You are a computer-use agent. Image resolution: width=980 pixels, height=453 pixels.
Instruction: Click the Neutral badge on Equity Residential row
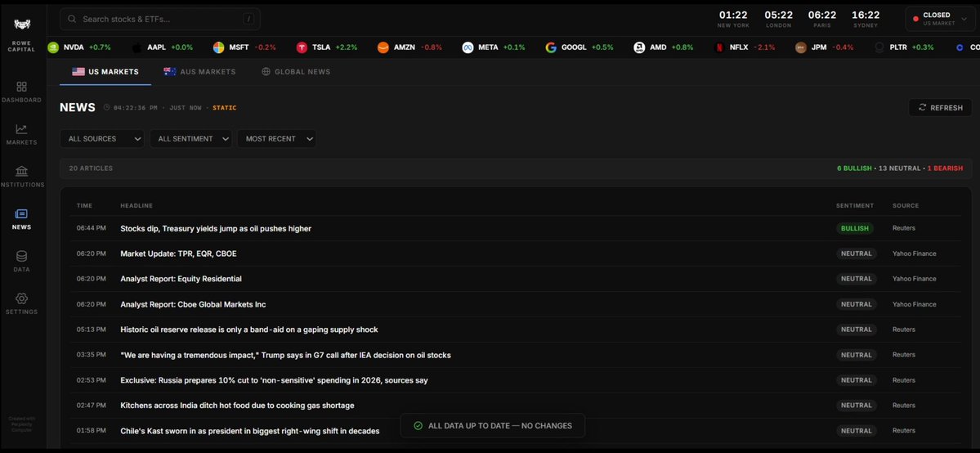coord(857,279)
